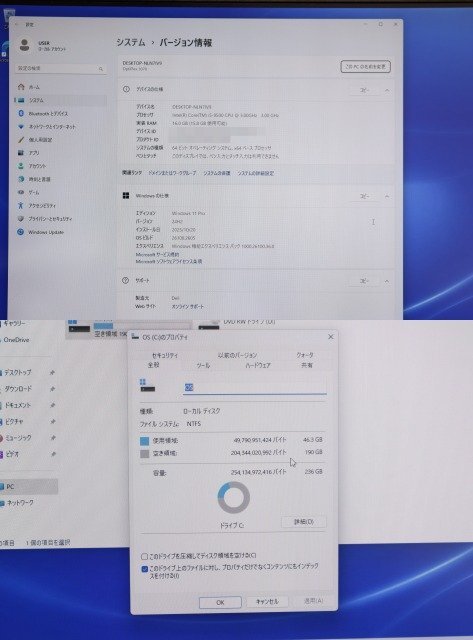Enable the compress this drive checkbox
Image resolution: width=473 pixels, height=640 pixels.
click(x=144, y=556)
